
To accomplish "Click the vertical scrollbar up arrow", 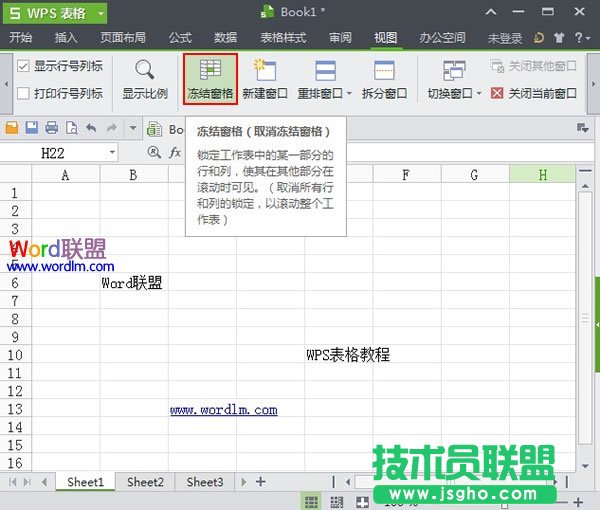I will click(585, 186).
